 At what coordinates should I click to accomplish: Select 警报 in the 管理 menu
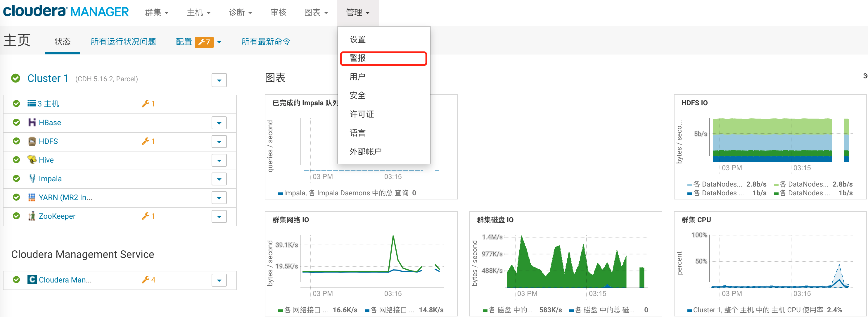(x=357, y=58)
